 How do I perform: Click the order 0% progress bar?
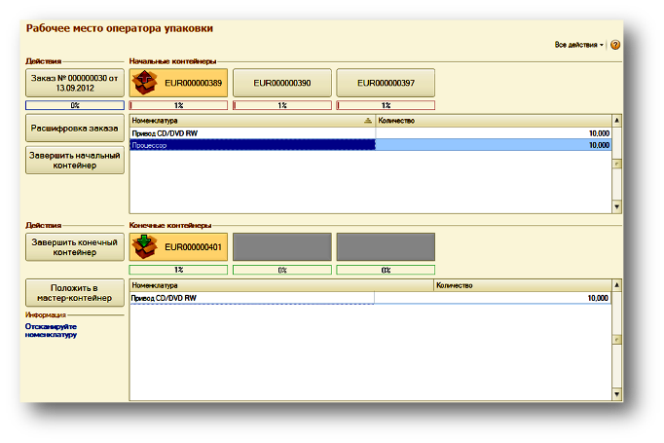(x=75, y=105)
